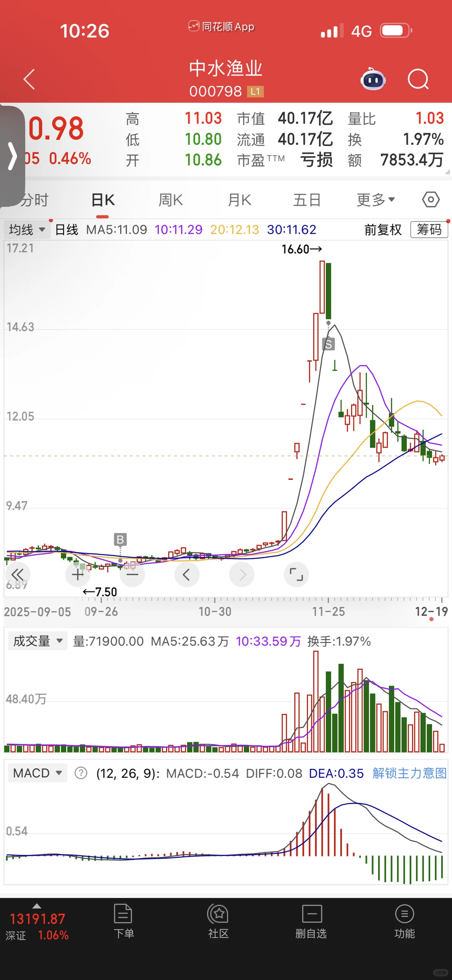This screenshot has height=980, width=452.
Task: Tap the 12-19 date label
Action: point(431,612)
